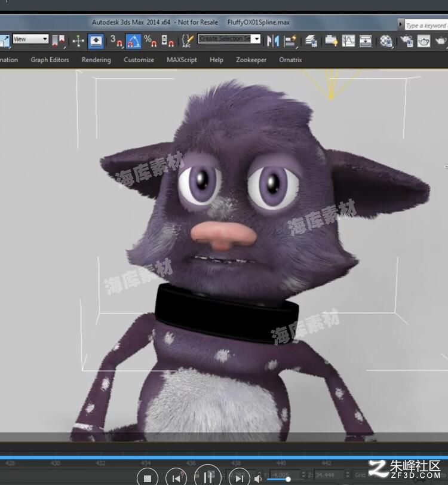Expand the Create Selection Set dropdown
Image resolution: width=448 pixels, height=485 pixels.
[x=256, y=39]
